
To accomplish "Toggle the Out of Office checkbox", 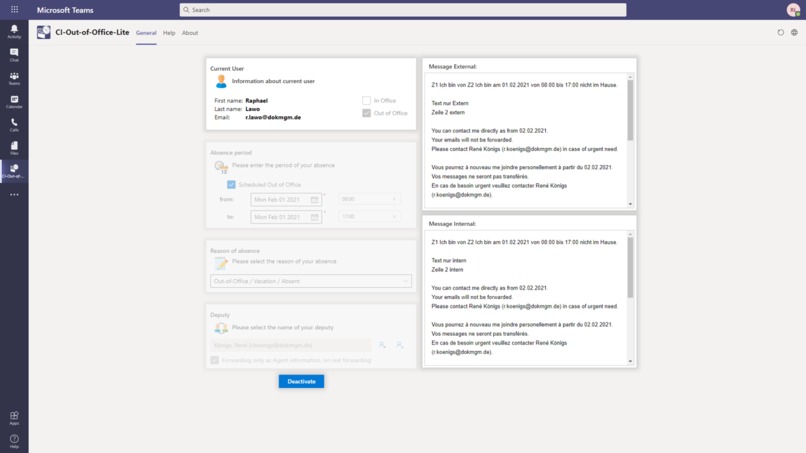I will [x=366, y=113].
